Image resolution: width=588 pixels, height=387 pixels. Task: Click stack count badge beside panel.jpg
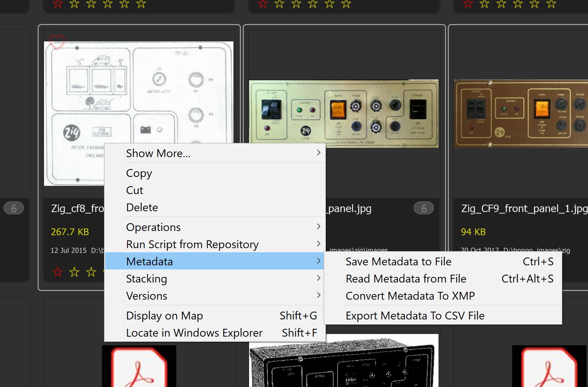point(424,208)
